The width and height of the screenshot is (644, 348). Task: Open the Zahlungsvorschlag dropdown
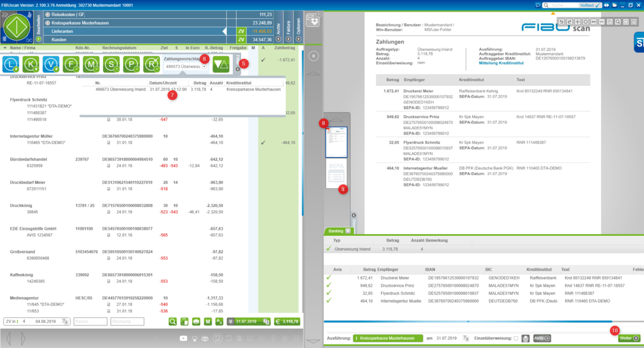[204, 66]
